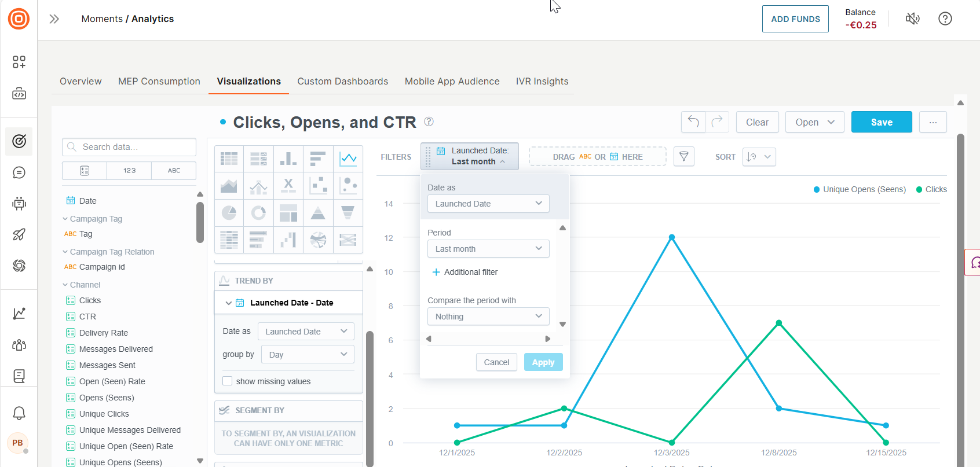980x467 pixels.
Task: Click the Save button
Action: tap(881, 122)
